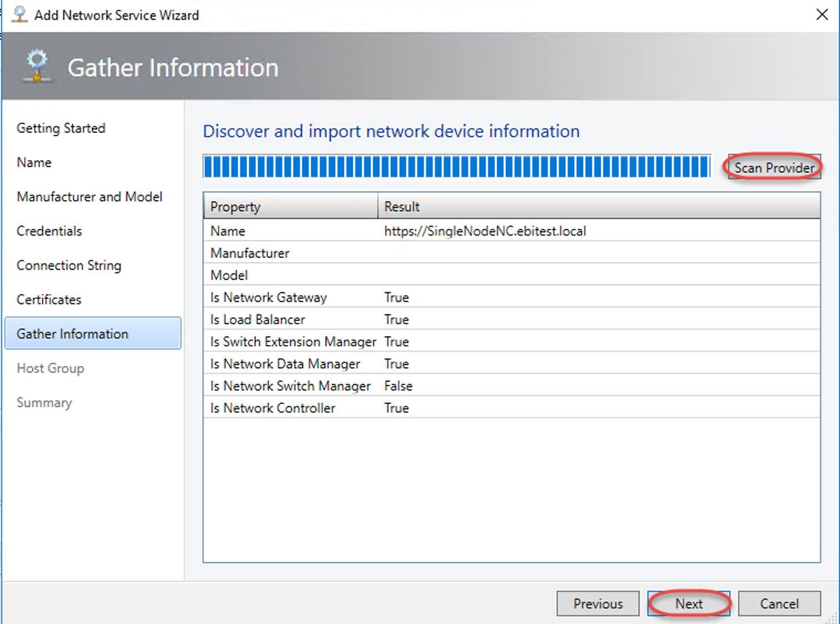Select the Gather Information step
Image resolution: width=840 pixels, height=624 pixels.
[x=93, y=333]
